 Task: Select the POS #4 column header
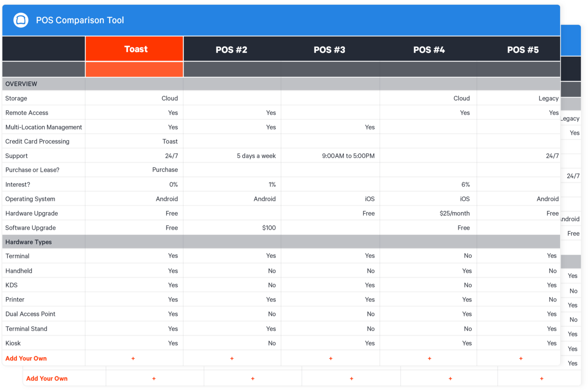tap(429, 50)
